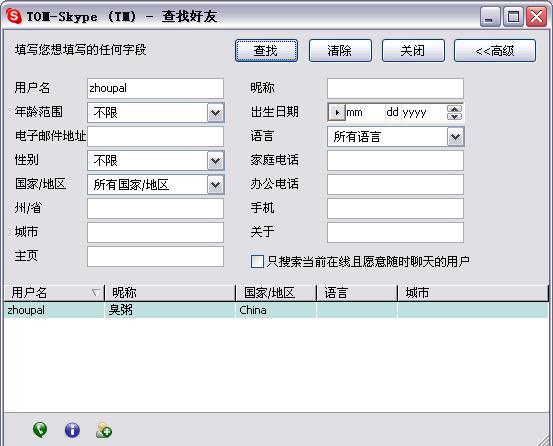The width and height of the screenshot is (553, 446).
Task: Sort results by 昵称 column header
Action: click(x=170, y=293)
